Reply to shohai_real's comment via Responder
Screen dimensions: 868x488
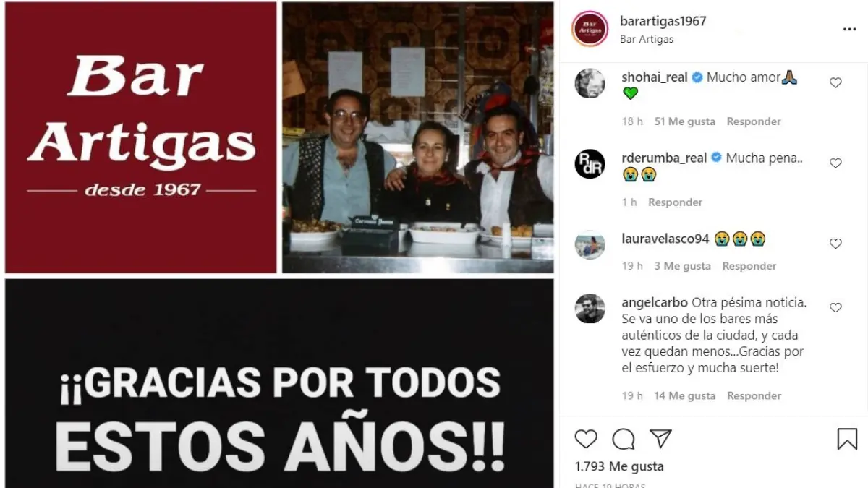coord(754,121)
